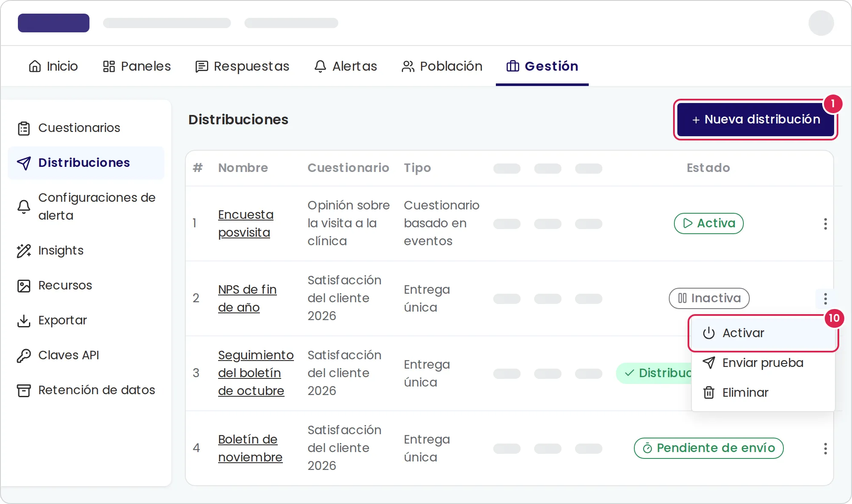Click the send icon next to Enviar prueba
The image size is (852, 504).
click(709, 363)
